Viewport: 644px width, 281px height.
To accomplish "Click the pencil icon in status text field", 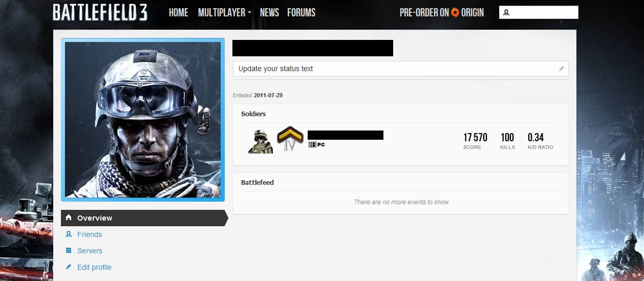I will coord(561,69).
